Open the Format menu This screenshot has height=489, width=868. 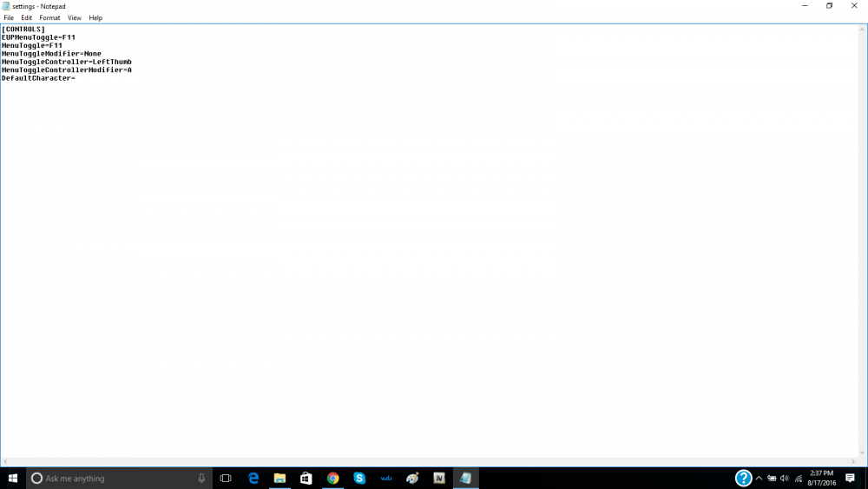coord(49,17)
